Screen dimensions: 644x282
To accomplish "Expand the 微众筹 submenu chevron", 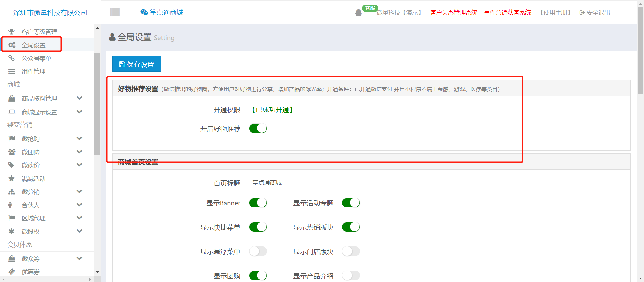I will 79,258.
